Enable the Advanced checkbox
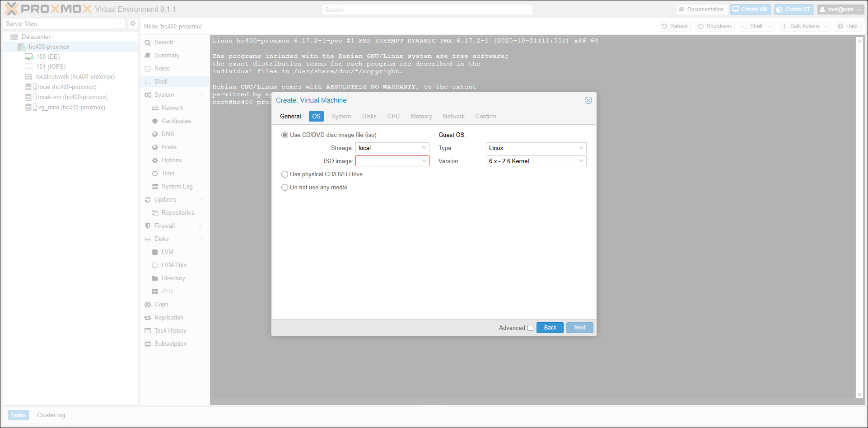 pyautogui.click(x=531, y=328)
